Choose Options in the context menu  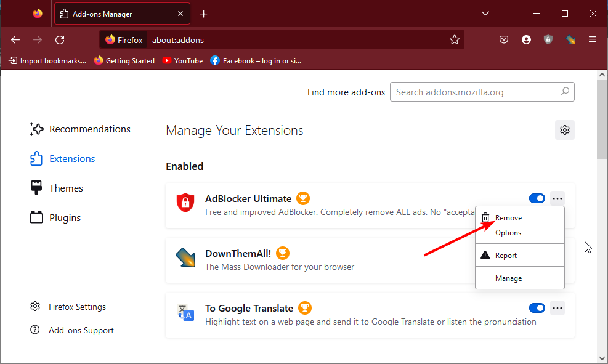(519, 233)
